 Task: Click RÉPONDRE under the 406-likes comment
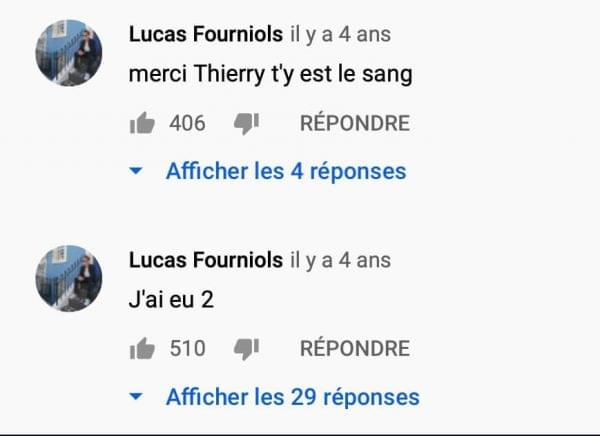click(355, 123)
